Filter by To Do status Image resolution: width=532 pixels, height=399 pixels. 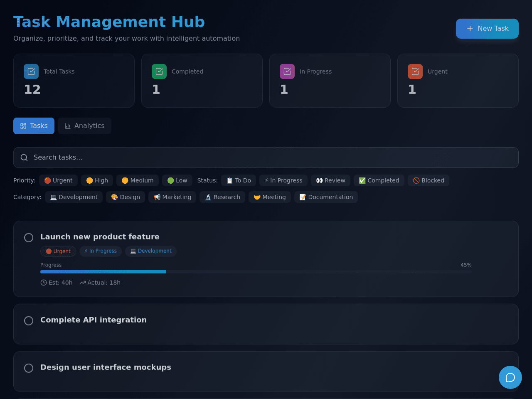point(239,180)
